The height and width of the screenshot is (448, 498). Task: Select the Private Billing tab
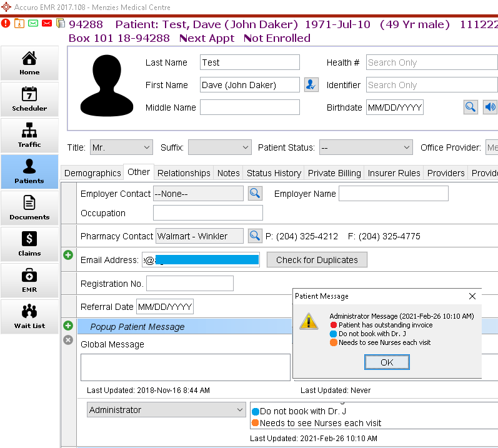point(334,173)
